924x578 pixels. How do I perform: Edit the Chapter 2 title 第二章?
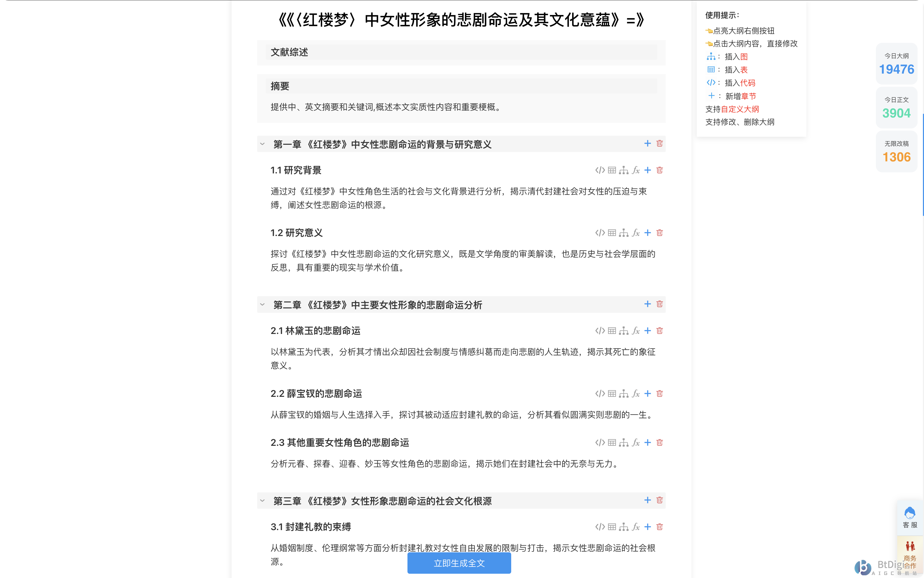click(378, 305)
